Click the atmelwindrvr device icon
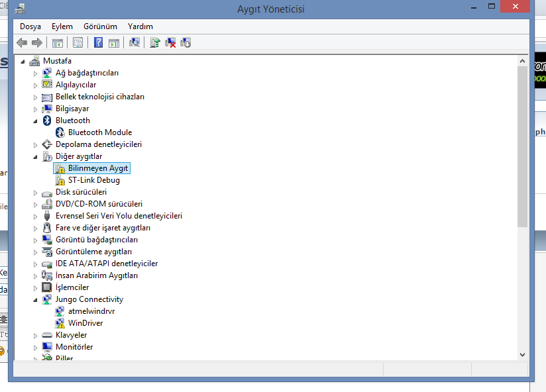The image size is (546, 392). click(60, 311)
